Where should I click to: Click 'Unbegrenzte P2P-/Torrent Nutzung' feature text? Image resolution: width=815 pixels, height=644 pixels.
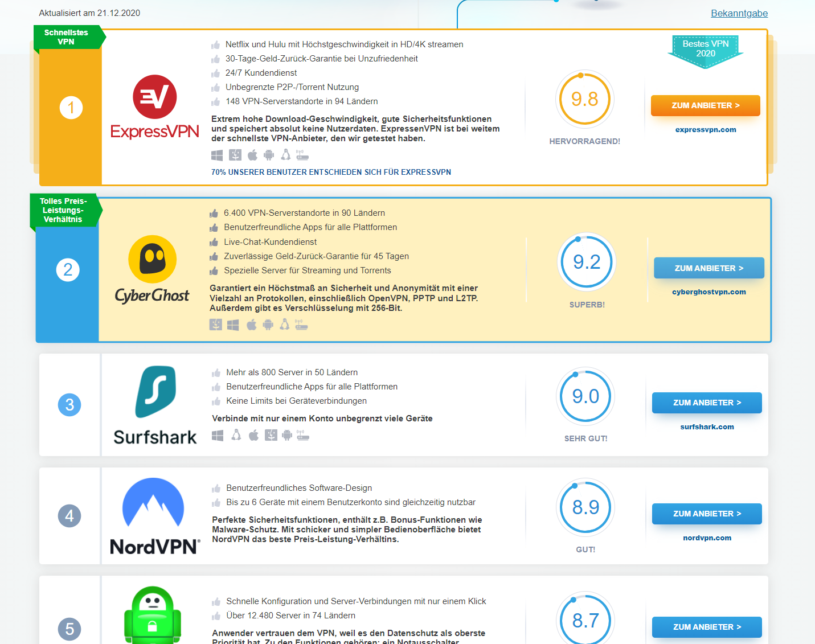pyautogui.click(x=292, y=87)
